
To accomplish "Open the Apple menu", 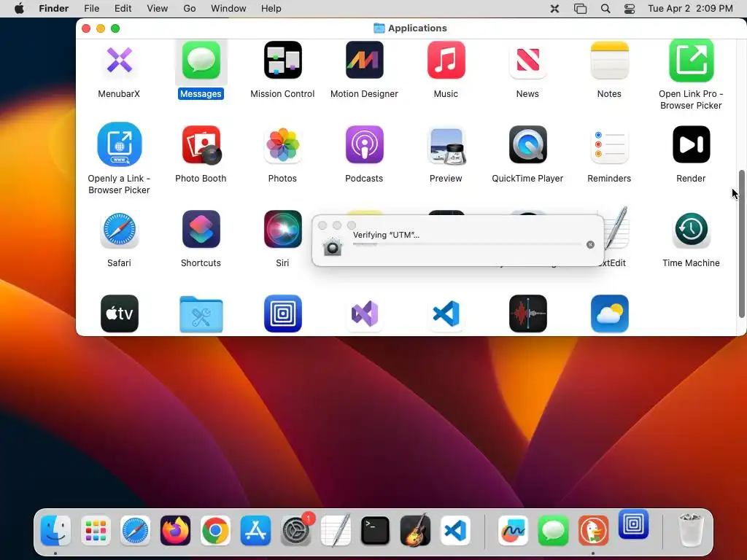I will tap(19, 9).
